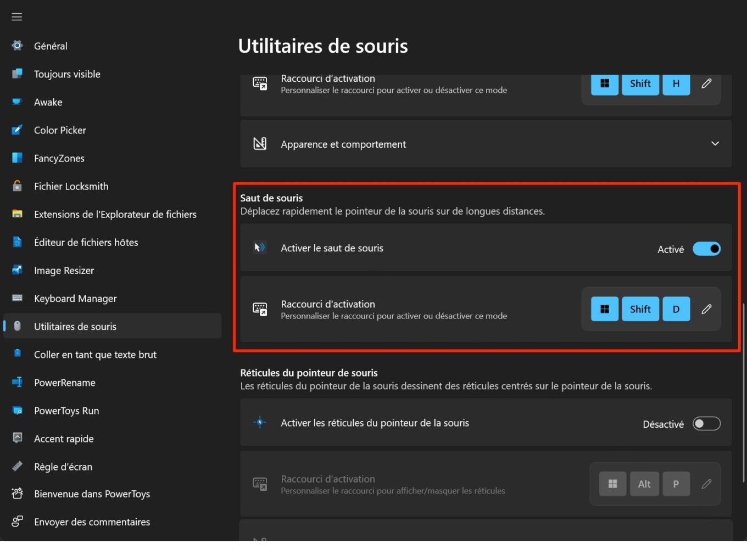The image size is (747, 560).
Task: Click the Keyboard Manager icon
Action: tap(18, 298)
